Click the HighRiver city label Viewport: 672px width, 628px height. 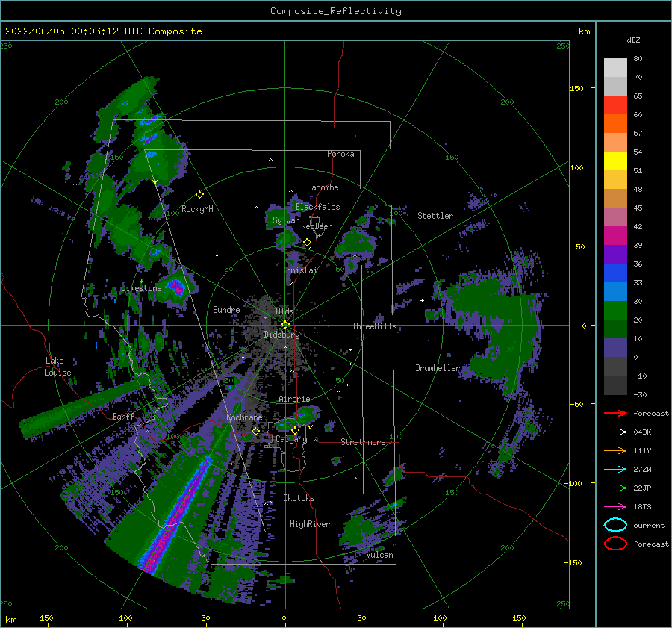click(310, 524)
